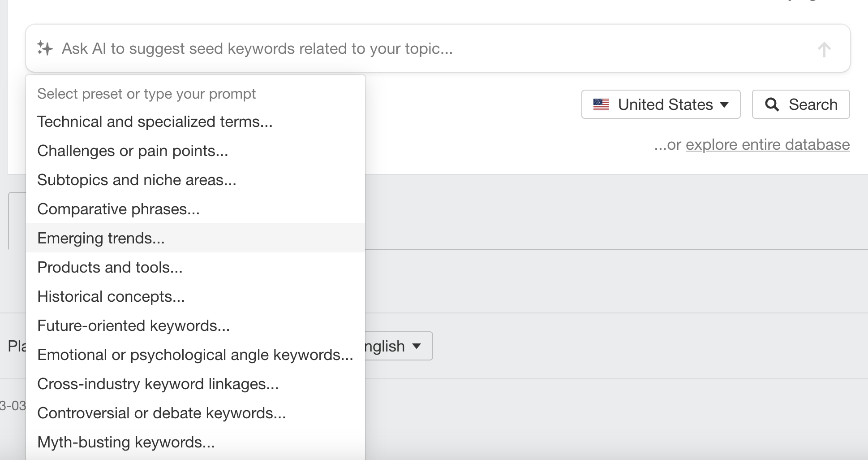Select the Products and tools preset

tap(110, 267)
